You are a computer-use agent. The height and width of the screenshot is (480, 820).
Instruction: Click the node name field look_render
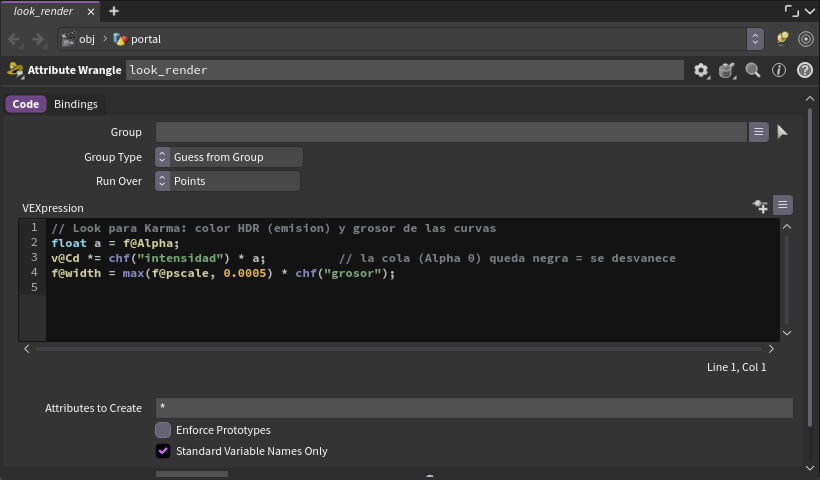[405, 70]
